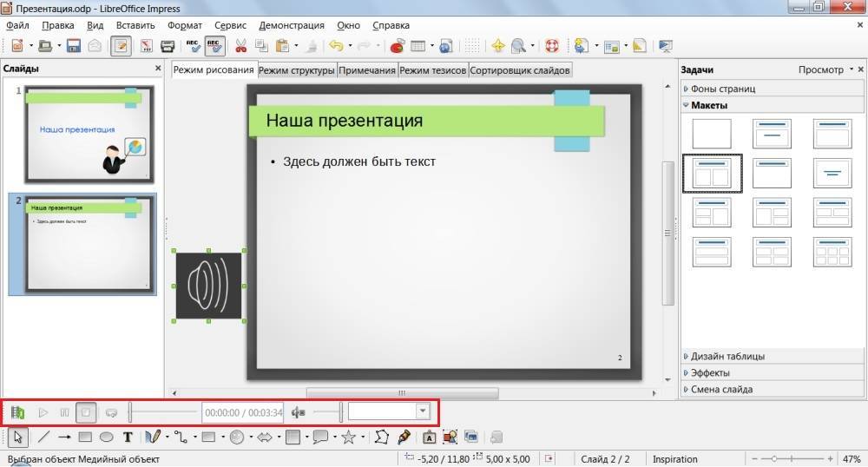Toggle Edit File mode button
The image size is (868, 467).
[x=121, y=46]
